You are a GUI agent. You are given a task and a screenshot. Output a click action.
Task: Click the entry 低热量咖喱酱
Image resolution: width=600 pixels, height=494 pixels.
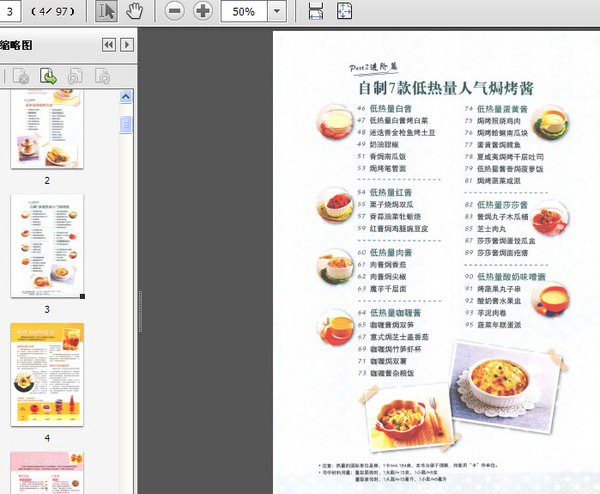[x=395, y=313]
